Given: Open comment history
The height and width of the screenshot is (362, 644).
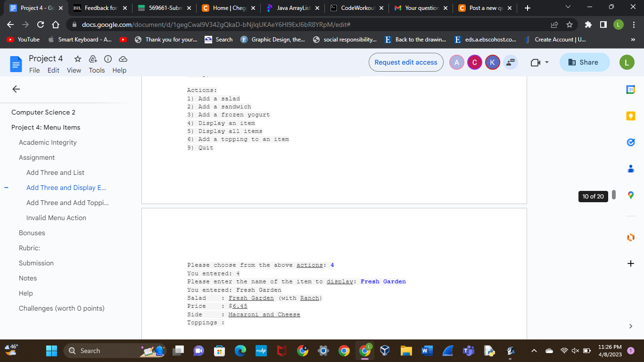Looking at the screenshot, I should tap(511, 62).
